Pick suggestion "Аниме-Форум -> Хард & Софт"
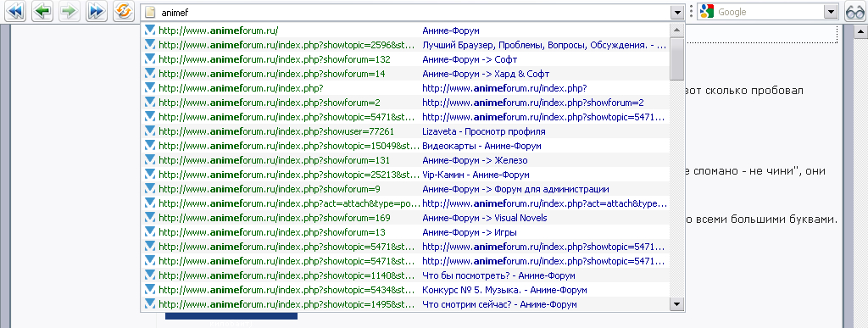 point(405,74)
